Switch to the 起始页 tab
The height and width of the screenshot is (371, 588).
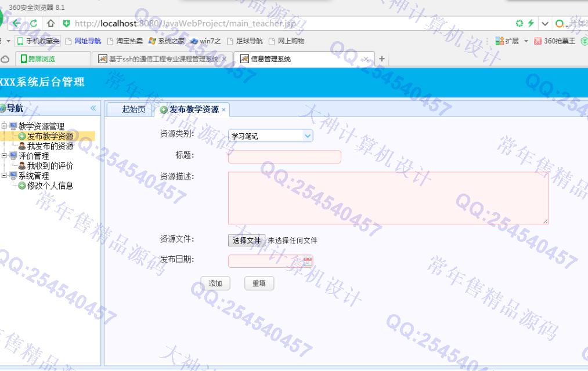click(x=130, y=110)
